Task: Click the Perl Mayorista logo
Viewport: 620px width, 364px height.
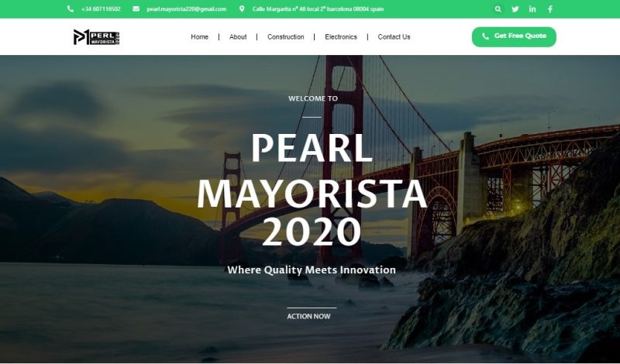Action: tap(96, 36)
